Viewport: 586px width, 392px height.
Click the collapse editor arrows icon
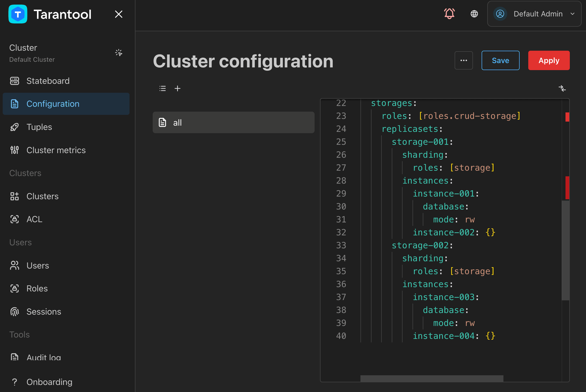pyautogui.click(x=562, y=88)
